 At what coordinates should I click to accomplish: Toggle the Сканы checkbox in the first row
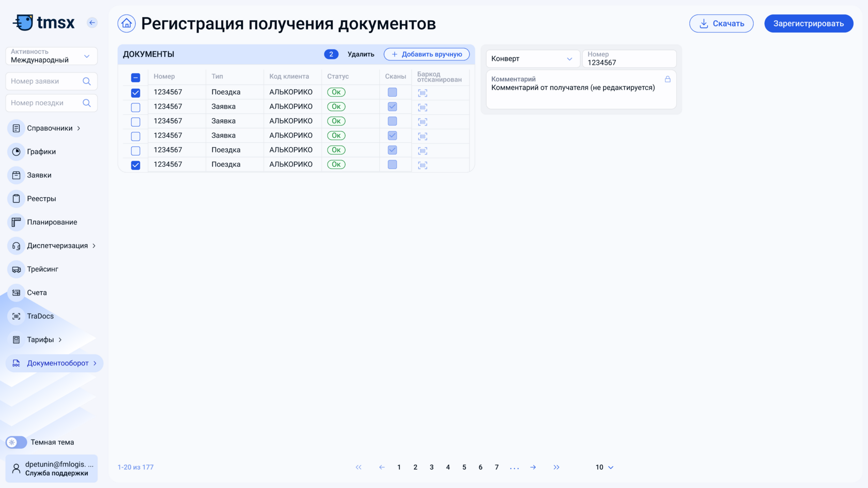click(x=393, y=92)
